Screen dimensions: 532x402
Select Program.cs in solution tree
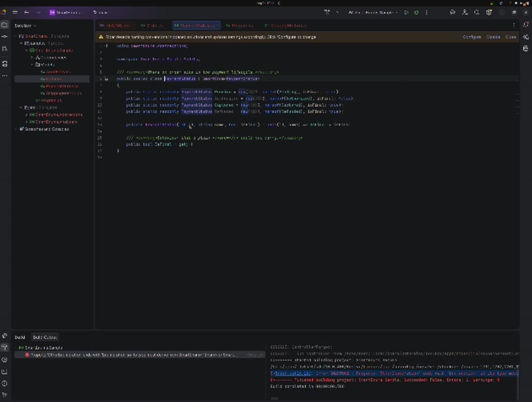click(x=49, y=100)
